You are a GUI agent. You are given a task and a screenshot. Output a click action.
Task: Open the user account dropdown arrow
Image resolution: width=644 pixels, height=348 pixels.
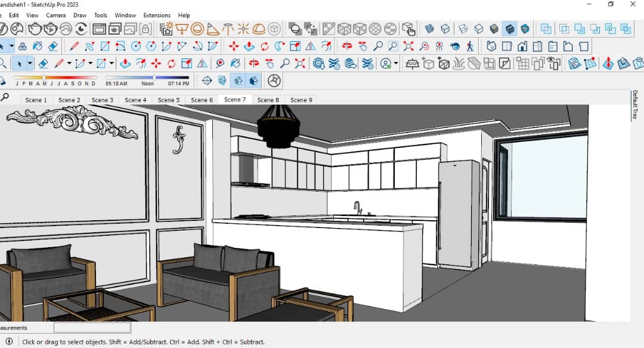[x=395, y=63]
